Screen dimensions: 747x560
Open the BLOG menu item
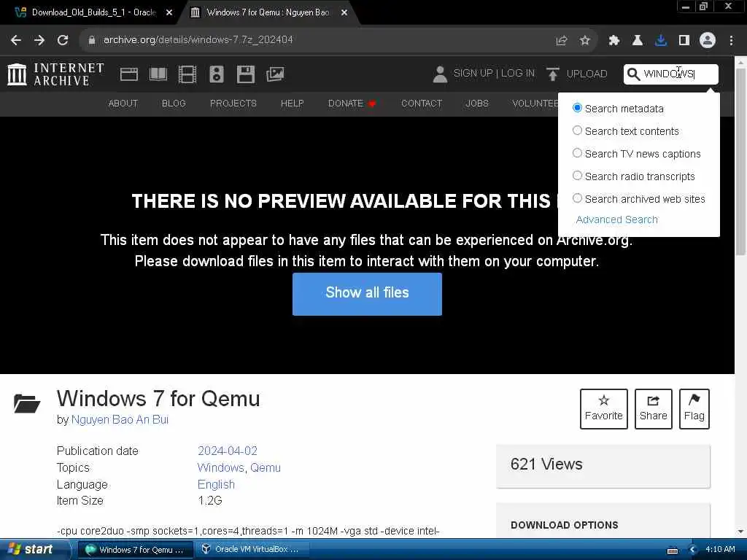pyautogui.click(x=174, y=104)
